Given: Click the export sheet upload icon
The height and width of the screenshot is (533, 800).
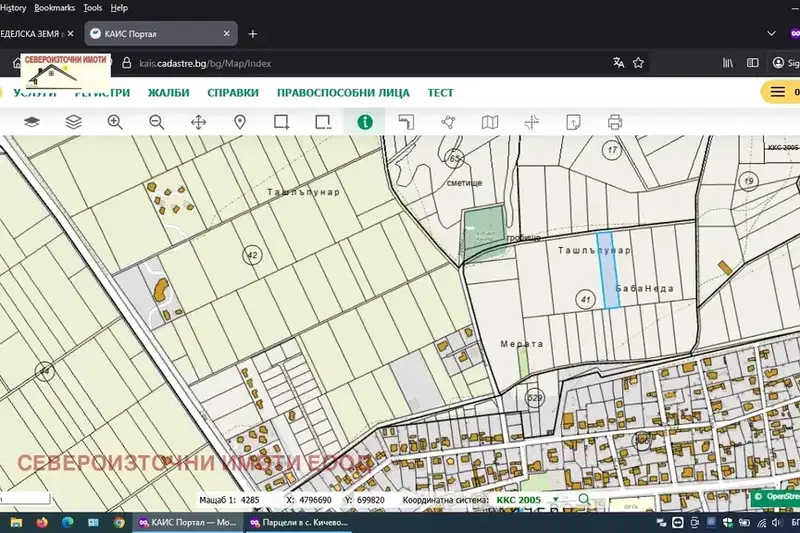Looking at the screenshot, I should coord(573,122).
